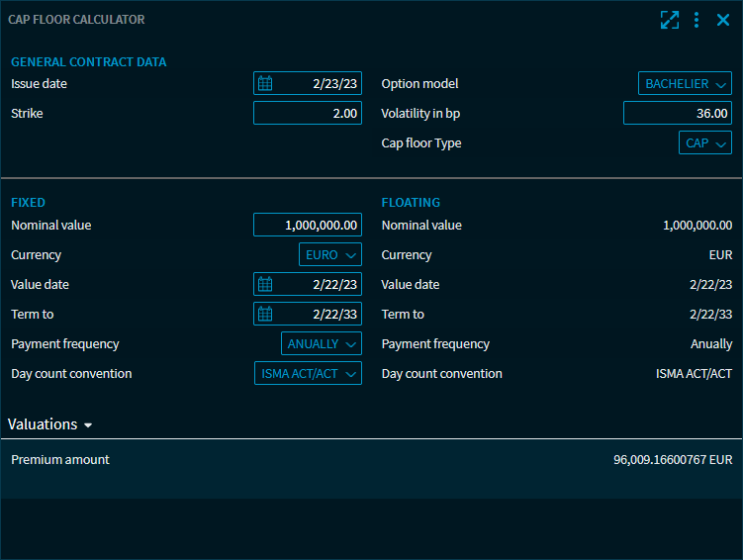This screenshot has width=743, height=560.
Task: Click the Issue date text 2/23/23
Action: coord(334,84)
